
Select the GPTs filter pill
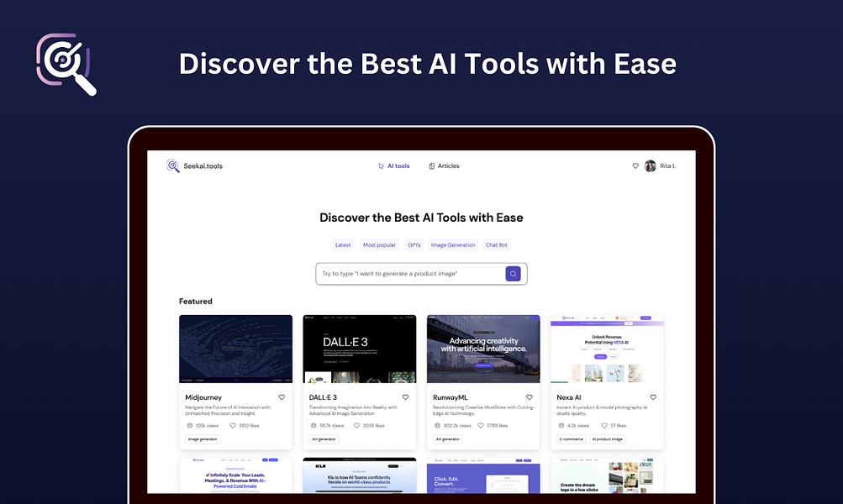tap(414, 244)
